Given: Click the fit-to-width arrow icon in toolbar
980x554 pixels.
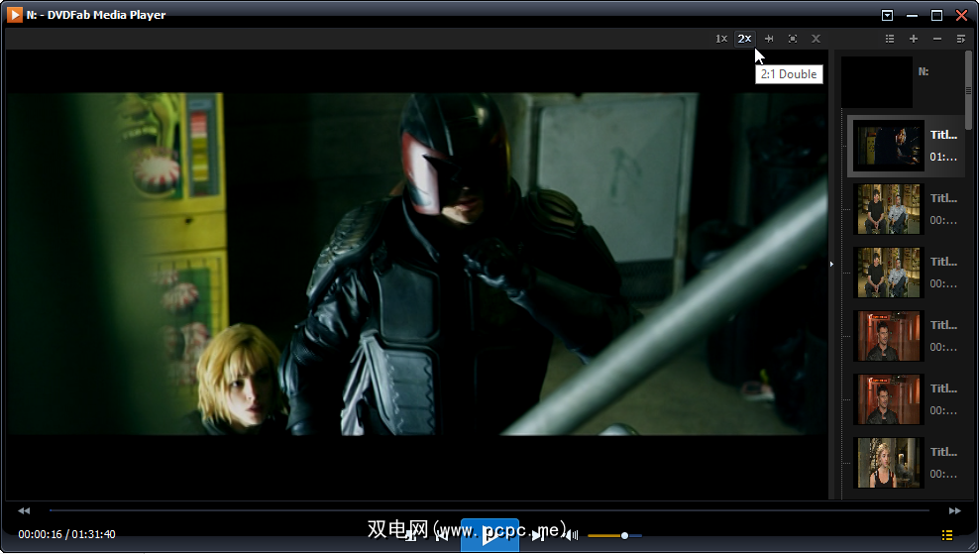Looking at the screenshot, I should (769, 39).
